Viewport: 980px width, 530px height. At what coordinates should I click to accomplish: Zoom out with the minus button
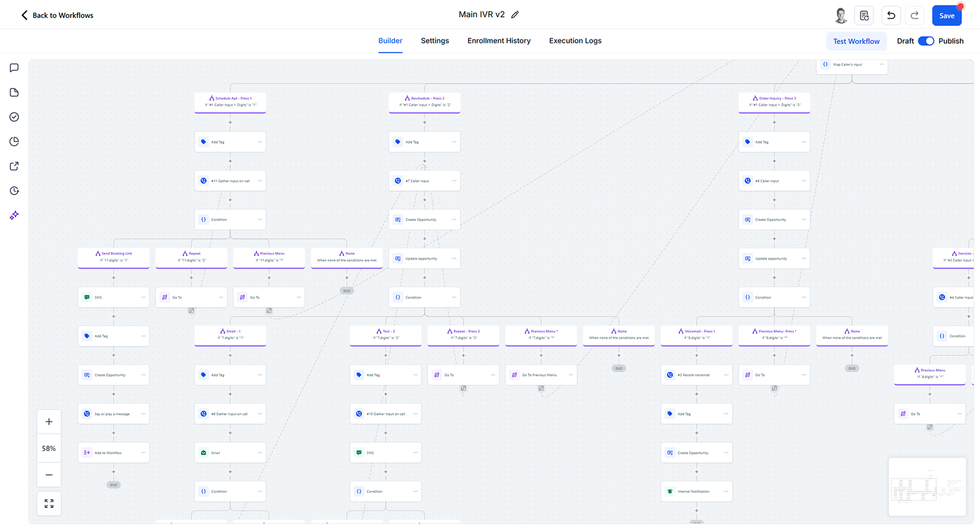(49, 475)
